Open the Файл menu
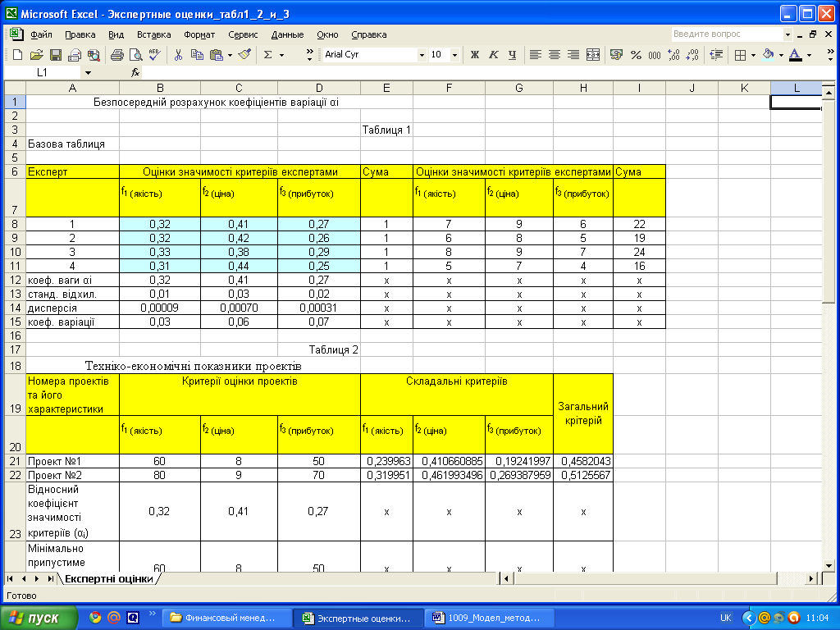840x630 pixels. pyautogui.click(x=41, y=34)
